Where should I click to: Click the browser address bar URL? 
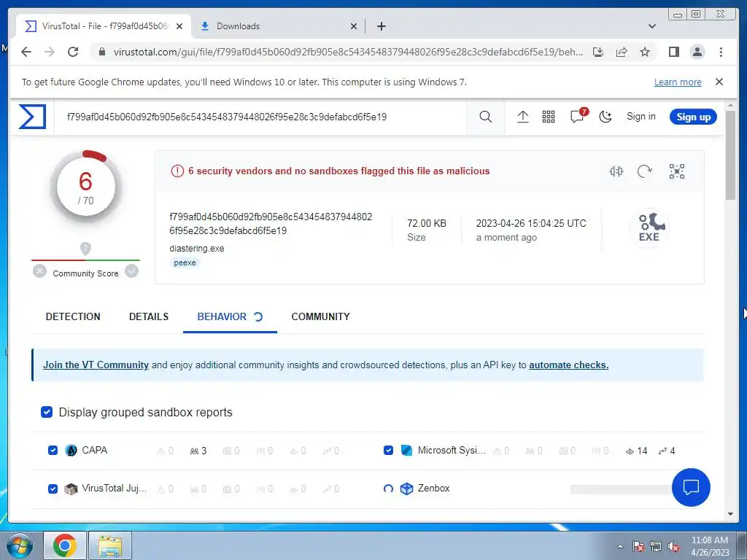(x=348, y=52)
